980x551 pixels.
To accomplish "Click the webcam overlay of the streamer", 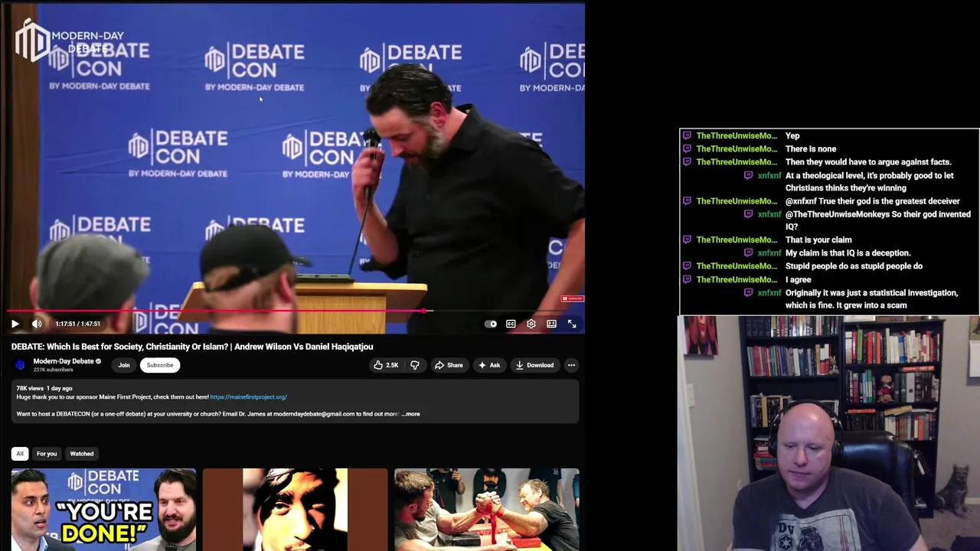I will point(828,433).
